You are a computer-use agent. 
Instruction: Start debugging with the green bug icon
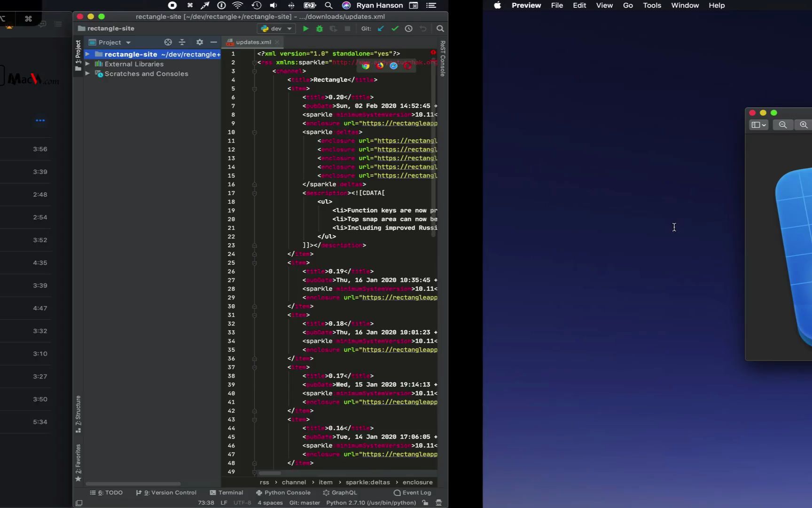[x=320, y=29]
